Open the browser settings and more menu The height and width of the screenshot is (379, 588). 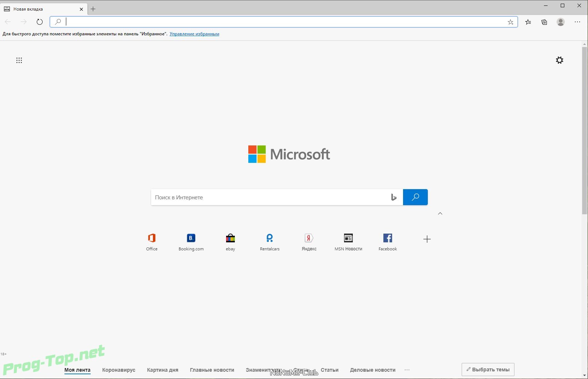577,22
